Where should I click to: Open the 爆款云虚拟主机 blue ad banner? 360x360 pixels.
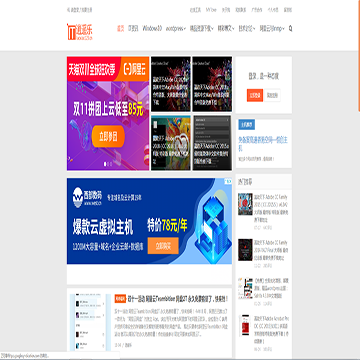click(149, 221)
